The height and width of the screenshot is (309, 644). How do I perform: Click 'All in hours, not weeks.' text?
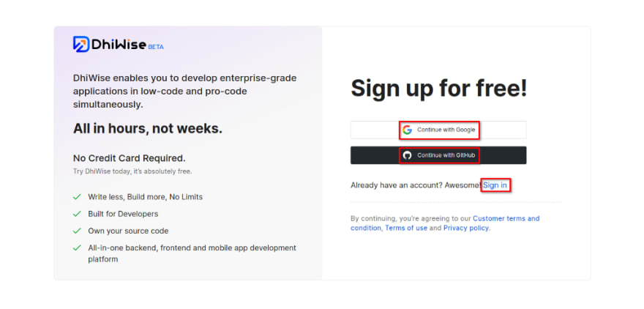click(148, 129)
